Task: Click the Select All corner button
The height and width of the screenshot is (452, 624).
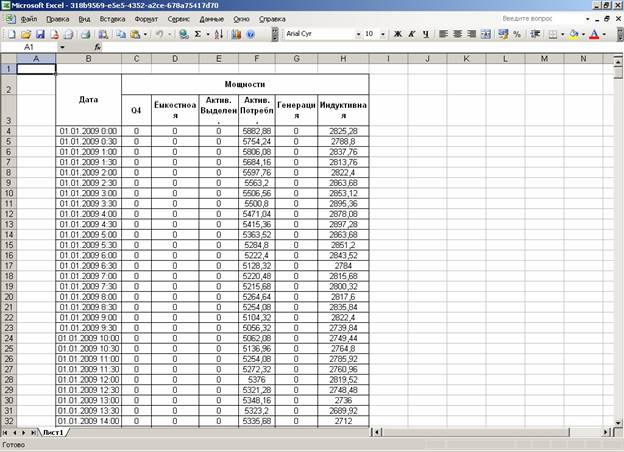Action: (x=8, y=59)
